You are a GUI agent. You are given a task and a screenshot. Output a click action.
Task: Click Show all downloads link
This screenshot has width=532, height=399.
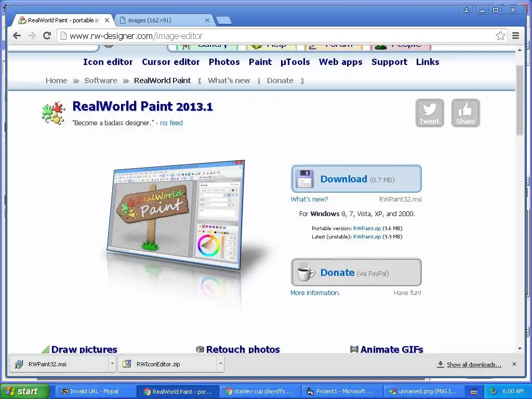(x=474, y=365)
